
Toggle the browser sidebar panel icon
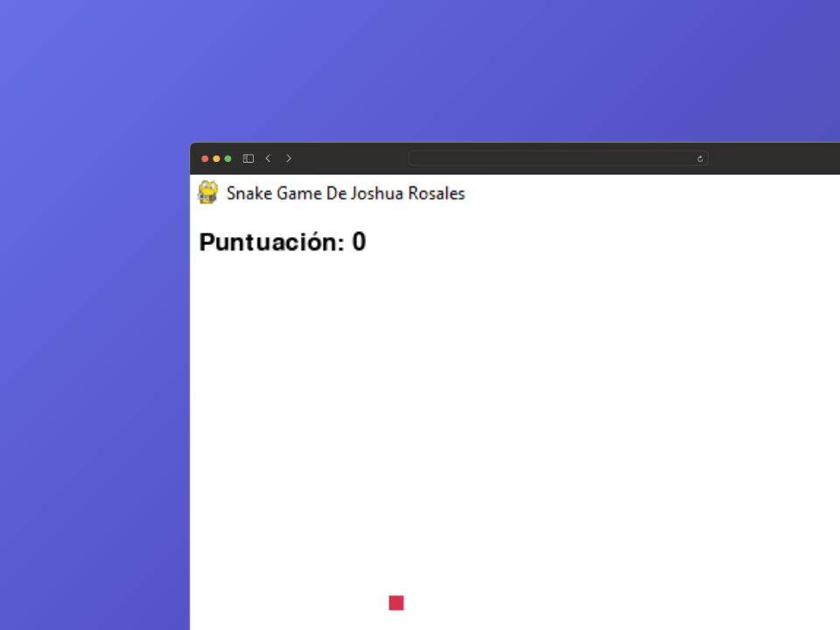tap(248, 158)
